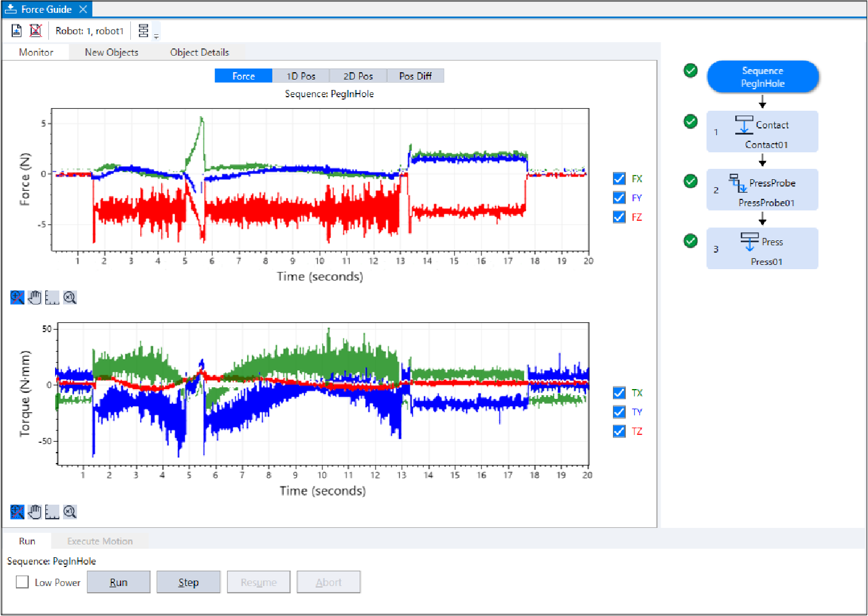Click the new force guide file icon

[x=17, y=31]
